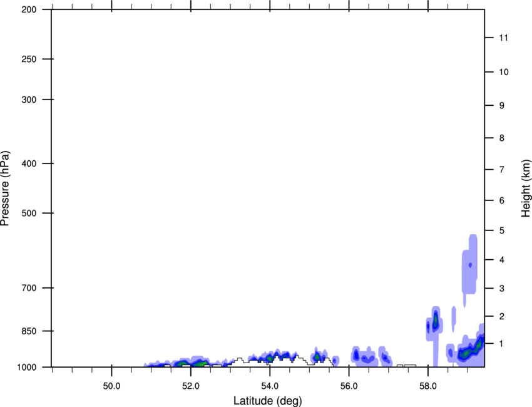Viewport: 532px width, 407px height.
Task: Click the 850 pressure tick label
Action: coord(29,331)
